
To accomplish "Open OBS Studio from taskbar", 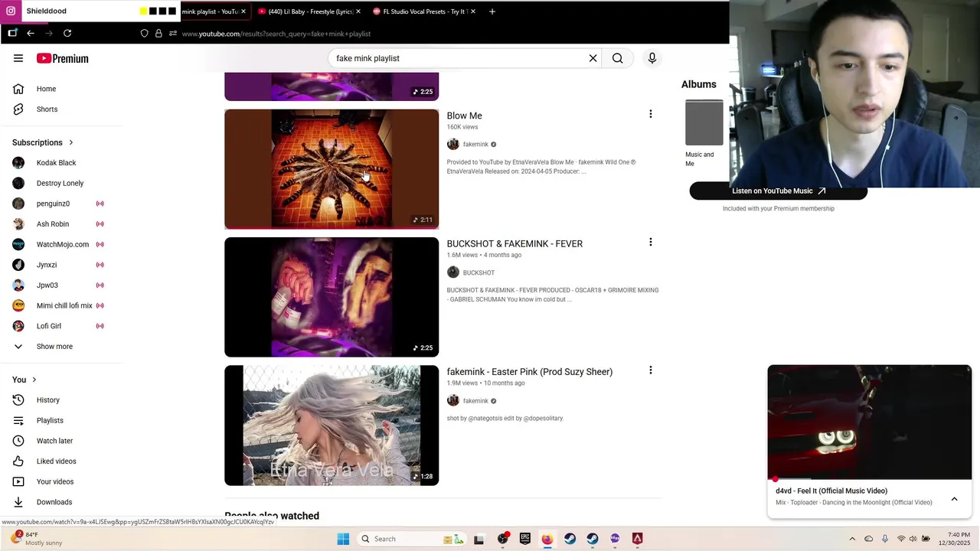I will [502, 539].
